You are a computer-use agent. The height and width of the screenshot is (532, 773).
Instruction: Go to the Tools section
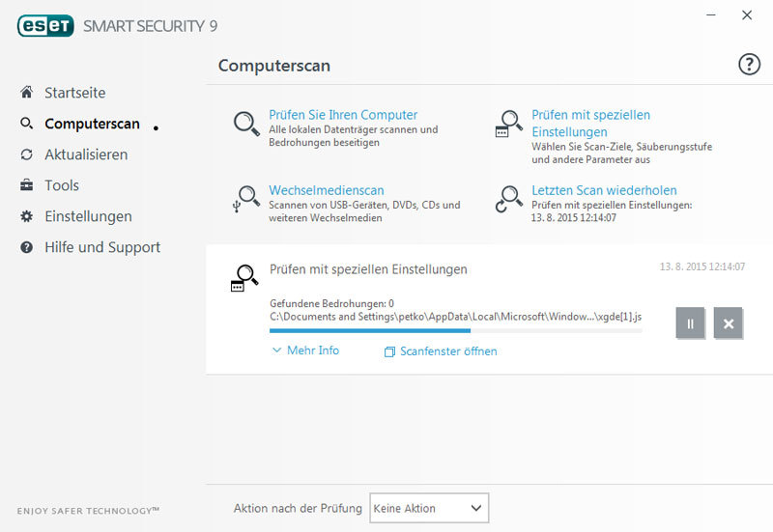point(62,185)
